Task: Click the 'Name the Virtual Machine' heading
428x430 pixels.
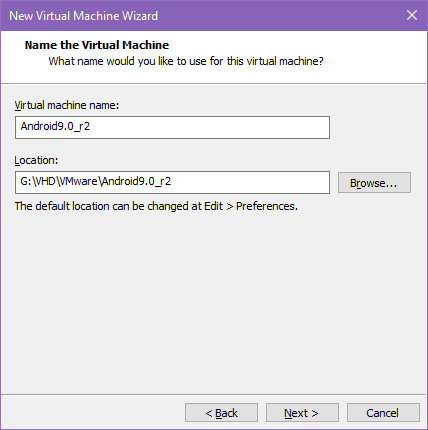Action: pyautogui.click(x=97, y=45)
